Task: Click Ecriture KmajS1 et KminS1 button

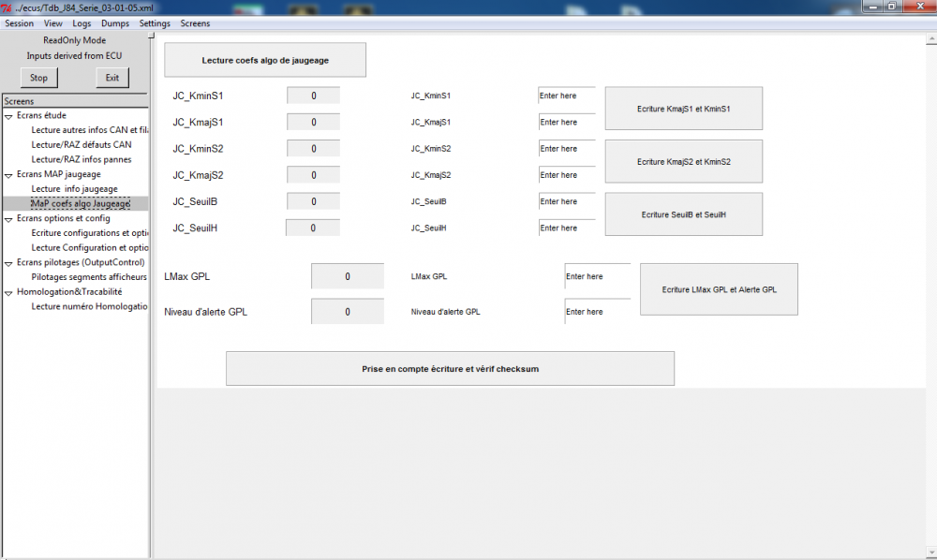Action: point(684,109)
